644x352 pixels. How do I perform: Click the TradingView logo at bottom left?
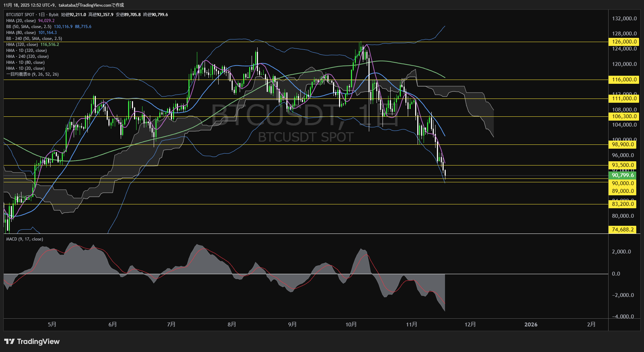click(32, 341)
